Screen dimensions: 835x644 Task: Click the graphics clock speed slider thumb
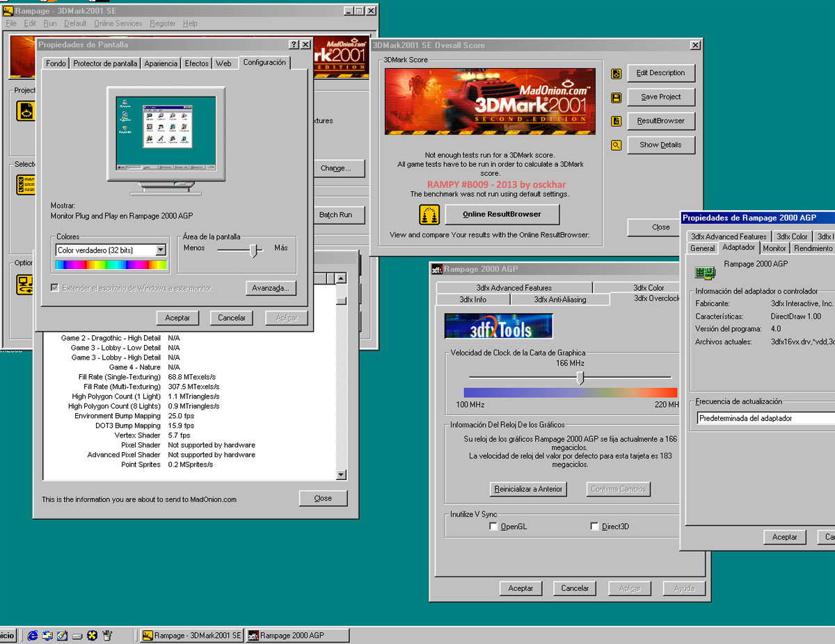[x=580, y=378]
